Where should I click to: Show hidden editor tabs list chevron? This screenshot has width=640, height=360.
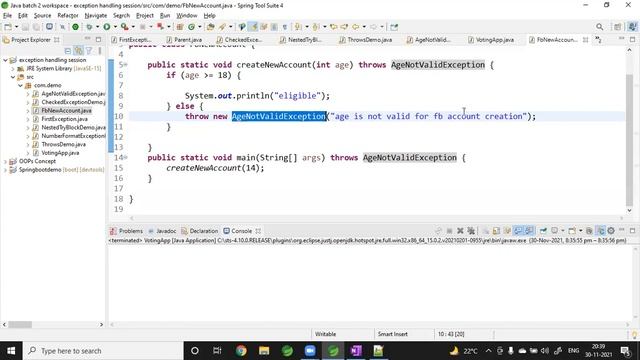pyautogui.click(x=598, y=40)
